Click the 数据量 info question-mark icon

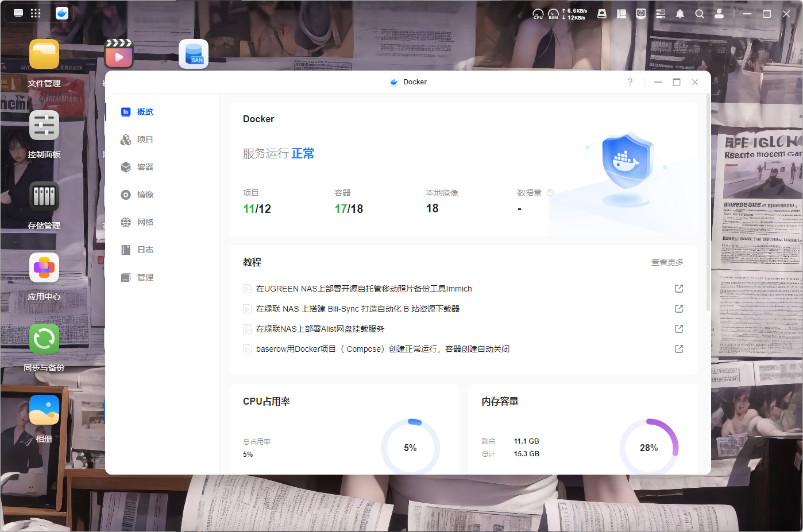(x=550, y=193)
